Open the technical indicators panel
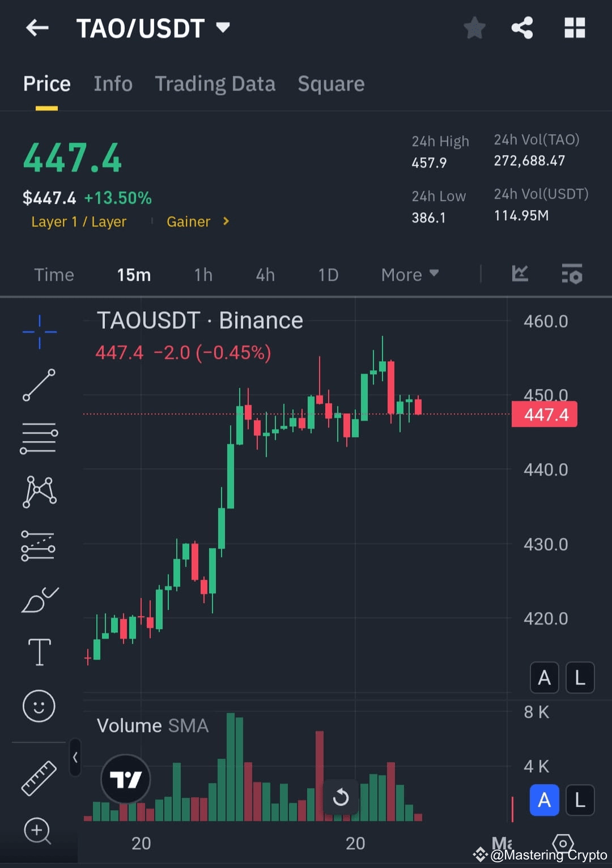The width and height of the screenshot is (612, 868). click(572, 275)
